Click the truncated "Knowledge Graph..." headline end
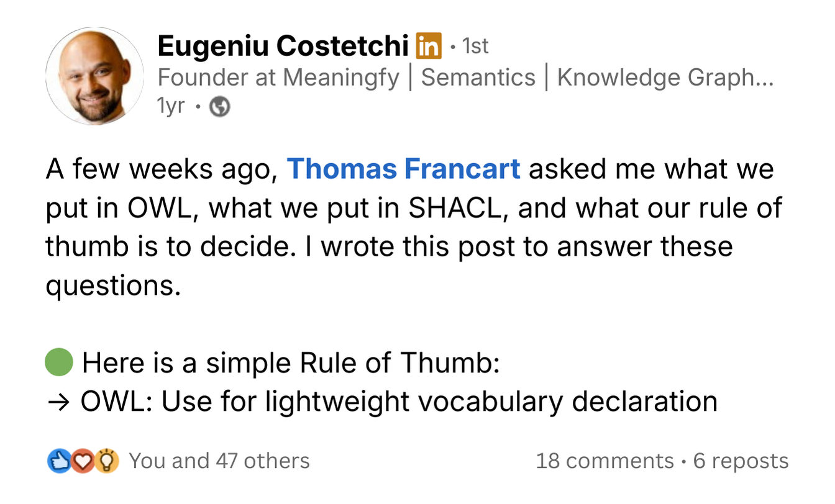 [x=665, y=78]
